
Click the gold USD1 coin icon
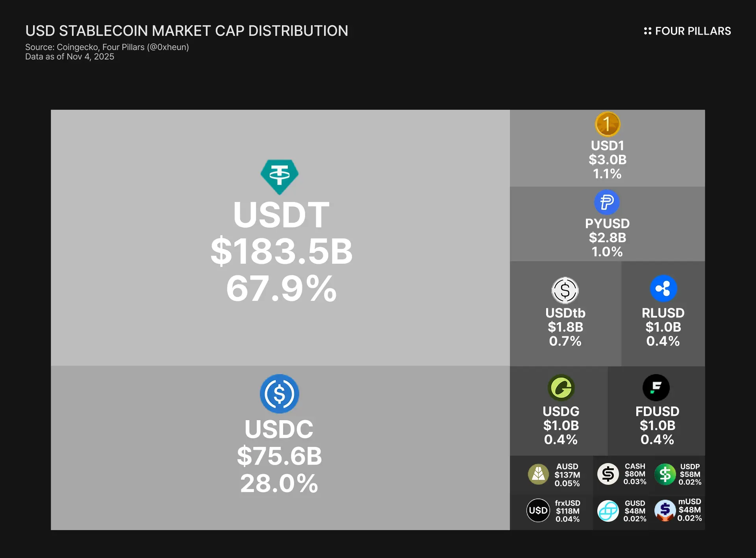tap(607, 124)
